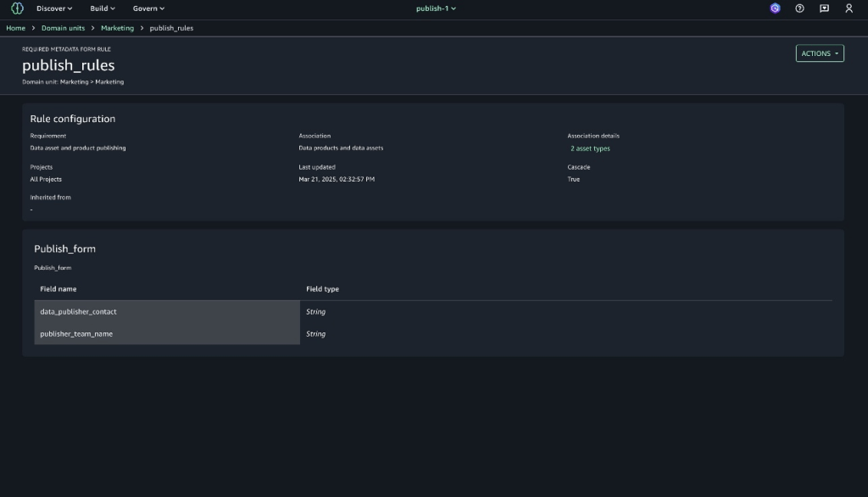Open the 2 asset types link
868x497 pixels.
pos(590,148)
